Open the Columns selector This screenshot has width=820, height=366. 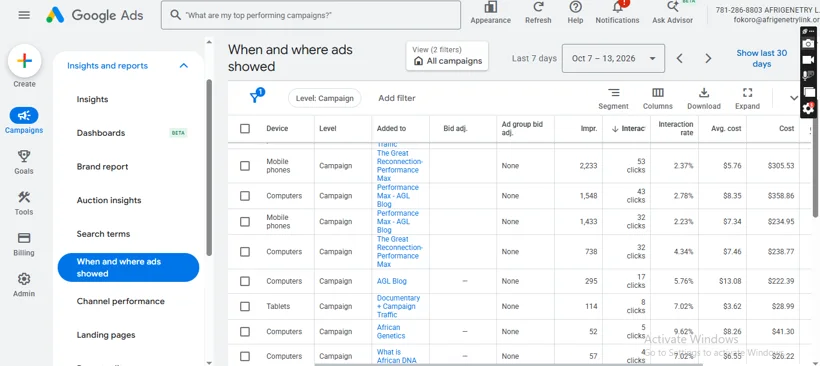pyautogui.click(x=658, y=98)
